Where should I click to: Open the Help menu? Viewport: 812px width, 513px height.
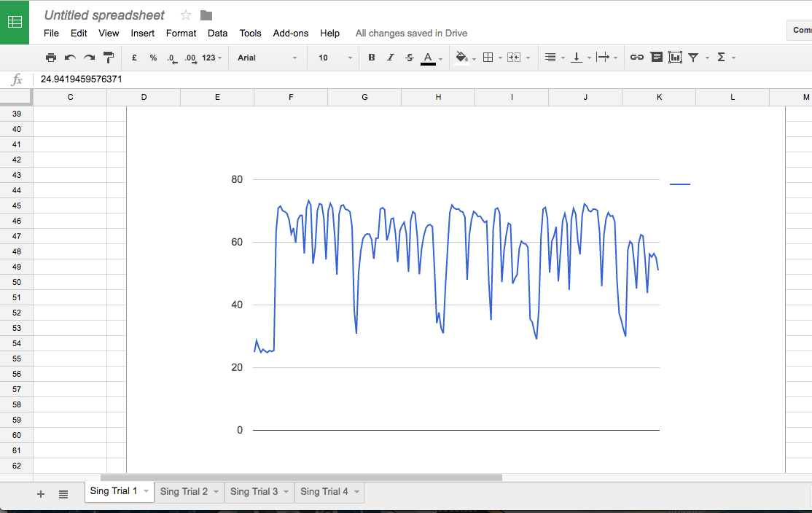(329, 33)
